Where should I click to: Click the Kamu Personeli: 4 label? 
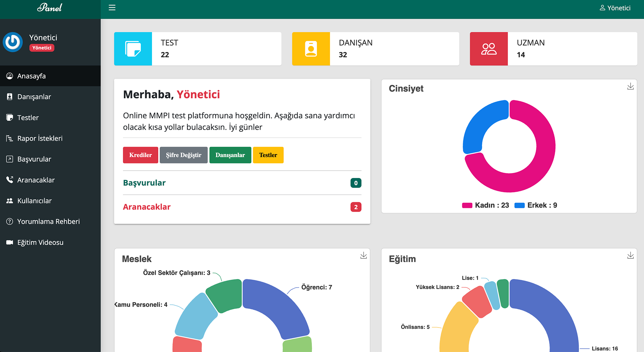point(141,305)
